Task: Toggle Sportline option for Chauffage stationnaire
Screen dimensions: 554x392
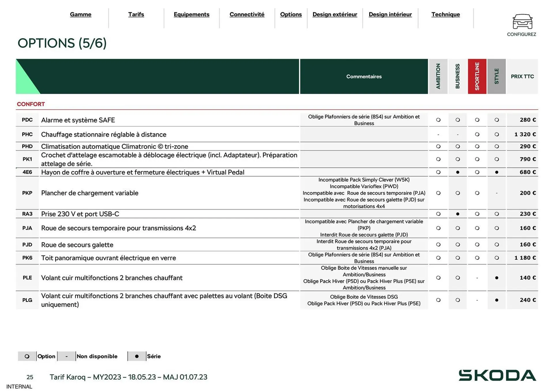Action: point(477,134)
